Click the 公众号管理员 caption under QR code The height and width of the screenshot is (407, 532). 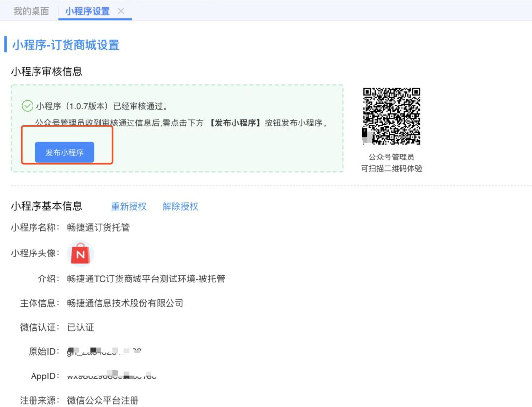point(392,157)
